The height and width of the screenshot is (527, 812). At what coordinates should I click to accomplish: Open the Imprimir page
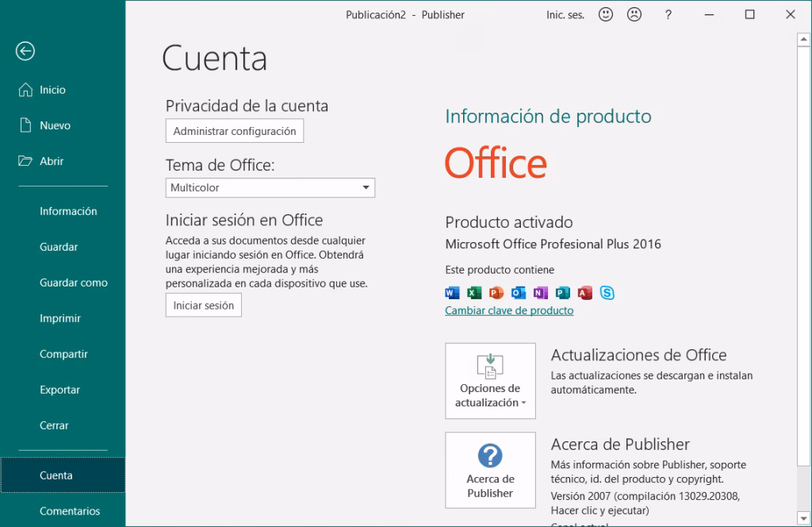click(60, 318)
